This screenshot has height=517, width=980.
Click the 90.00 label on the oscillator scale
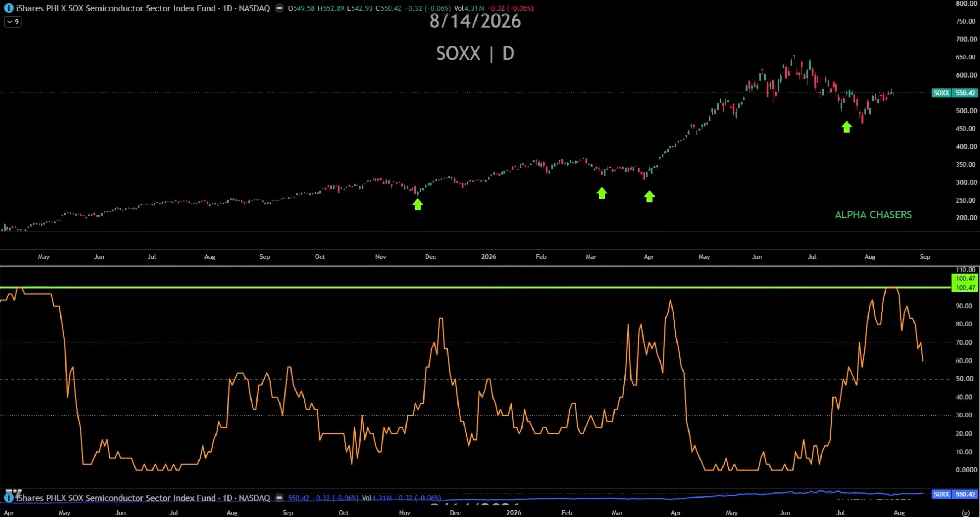[x=964, y=306]
